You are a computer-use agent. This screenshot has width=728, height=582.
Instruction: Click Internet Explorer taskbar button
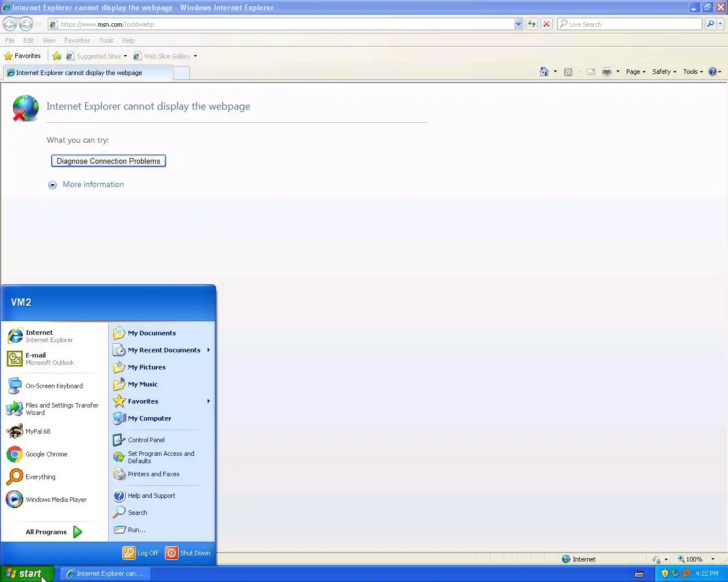coord(105,573)
